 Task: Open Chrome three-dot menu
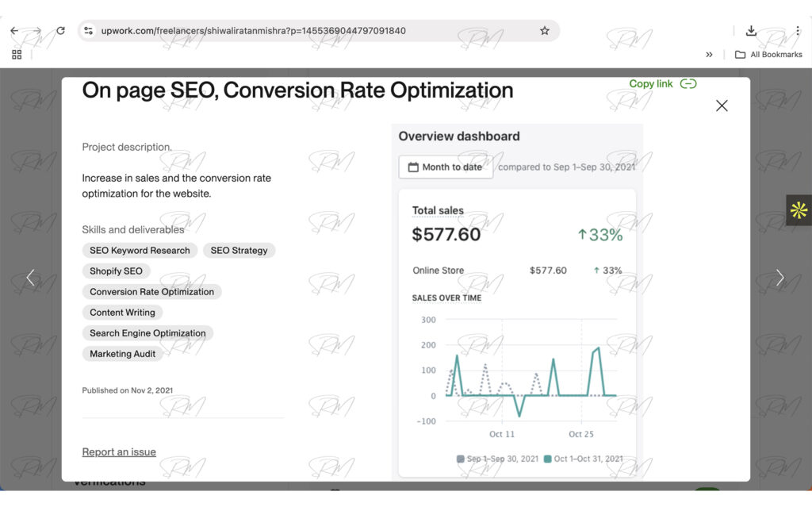[798, 31]
